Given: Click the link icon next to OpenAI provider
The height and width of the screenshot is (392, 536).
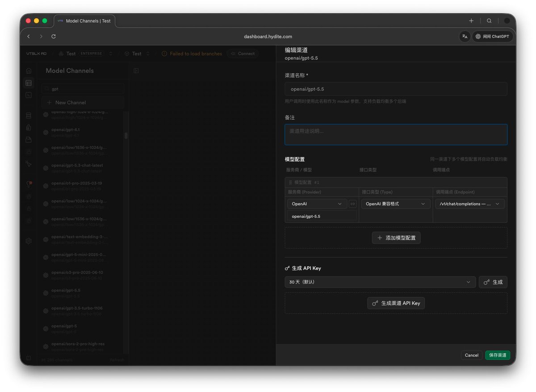Looking at the screenshot, I should 353,204.
